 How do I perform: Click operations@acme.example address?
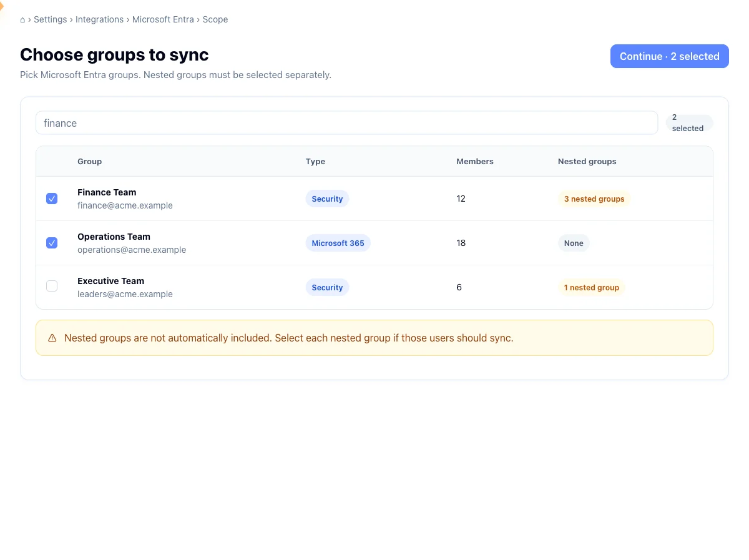[132, 250]
